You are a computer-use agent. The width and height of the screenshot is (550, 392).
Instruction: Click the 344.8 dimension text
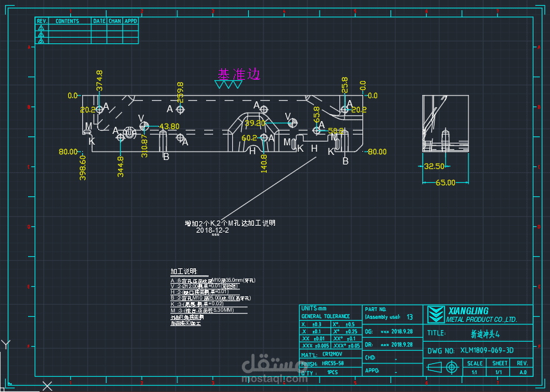click(121, 166)
